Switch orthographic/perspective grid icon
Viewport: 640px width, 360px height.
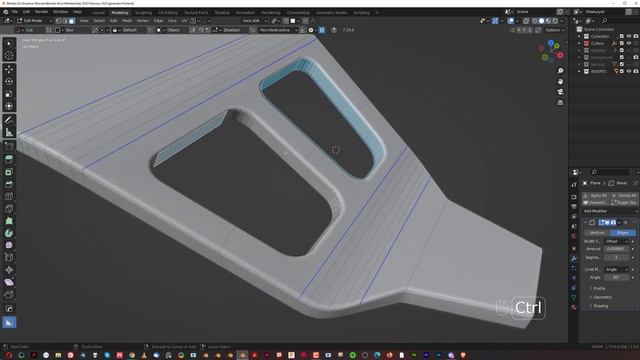[560, 102]
